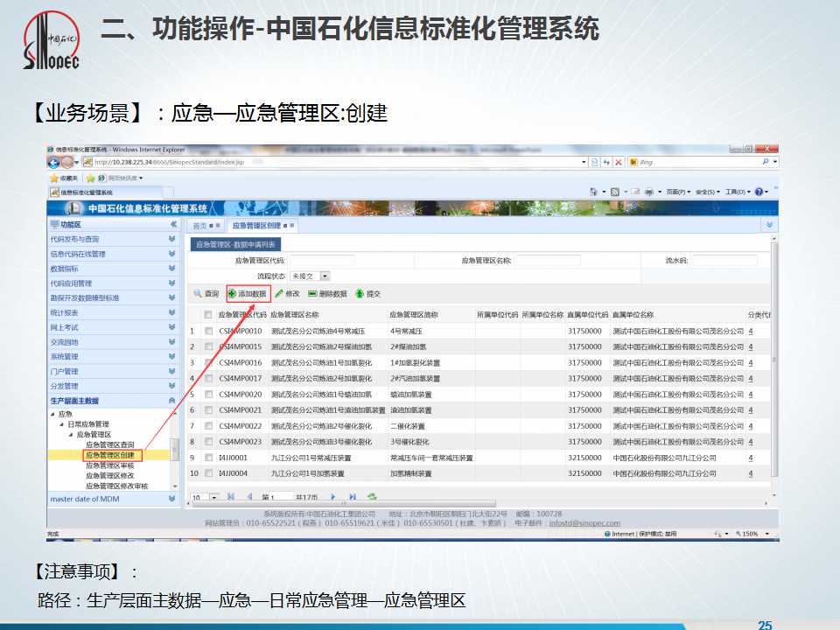This screenshot has width=840, height=630.
Task: Click the browser home page icon
Action: (593, 192)
